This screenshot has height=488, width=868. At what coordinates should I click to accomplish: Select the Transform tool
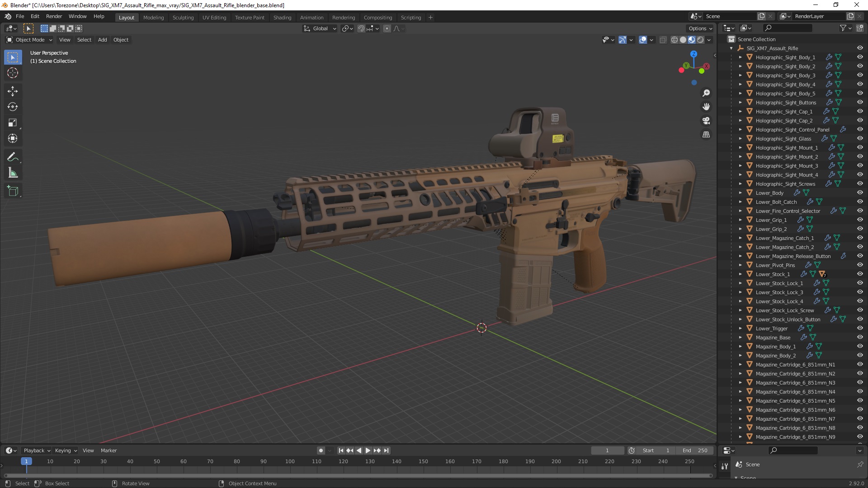[13, 138]
